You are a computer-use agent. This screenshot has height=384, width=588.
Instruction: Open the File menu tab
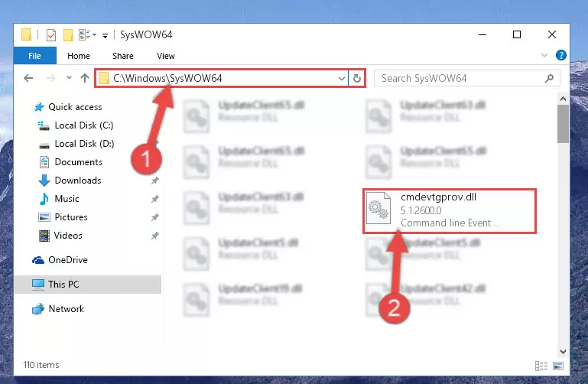point(35,56)
